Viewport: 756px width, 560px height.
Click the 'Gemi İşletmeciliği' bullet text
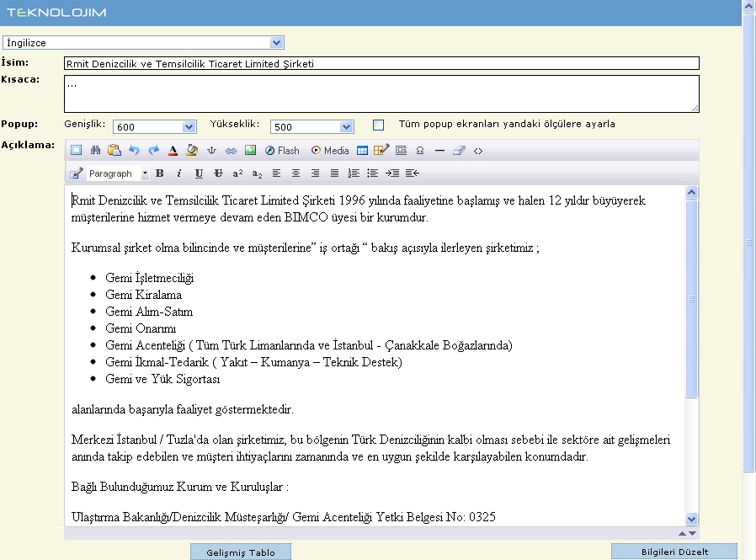pyautogui.click(x=150, y=278)
